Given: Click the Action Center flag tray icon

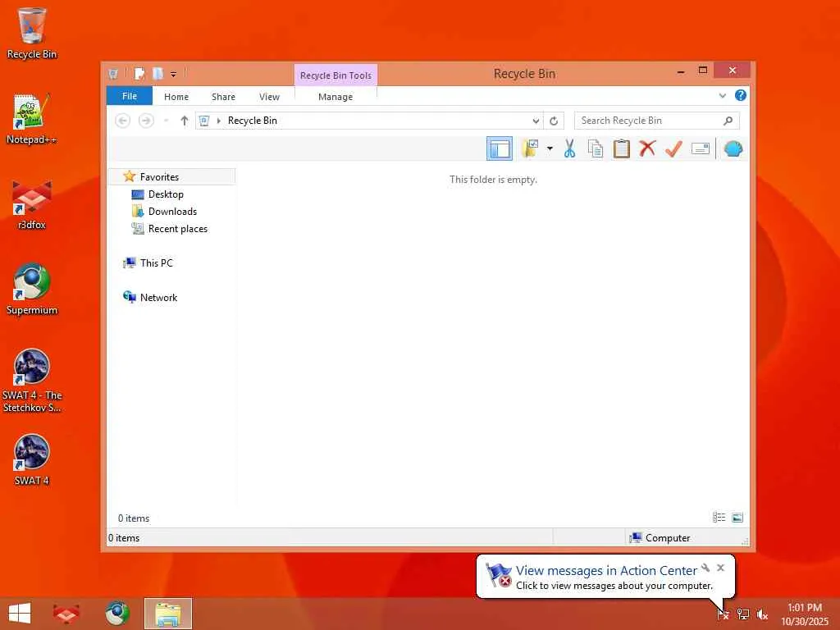Looking at the screenshot, I should click(723, 614).
